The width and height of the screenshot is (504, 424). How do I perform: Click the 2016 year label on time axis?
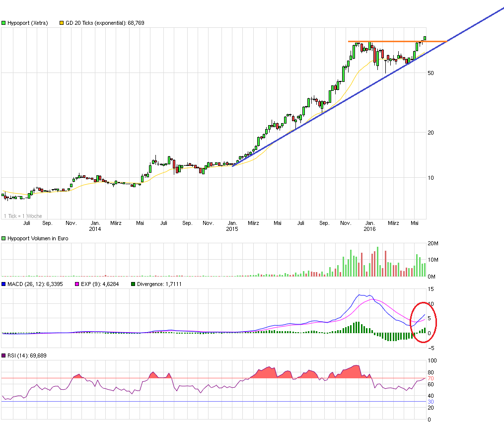point(369,229)
